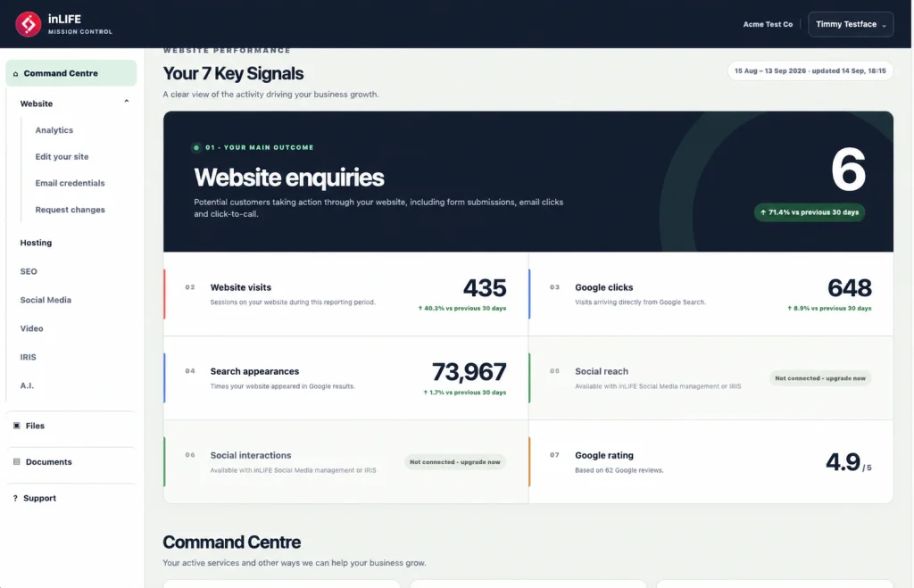Click the date range and updated pill
Screen dimensions: 914x588
click(810, 71)
